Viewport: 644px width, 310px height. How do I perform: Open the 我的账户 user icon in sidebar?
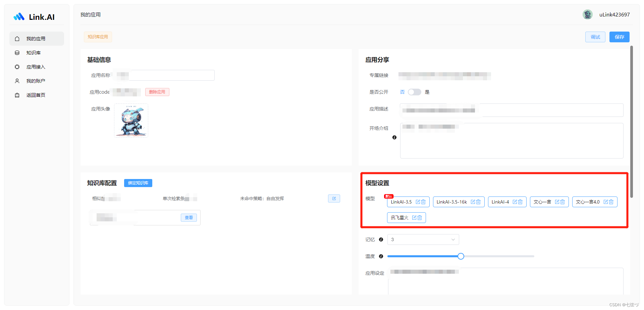[x=17, y=81]
